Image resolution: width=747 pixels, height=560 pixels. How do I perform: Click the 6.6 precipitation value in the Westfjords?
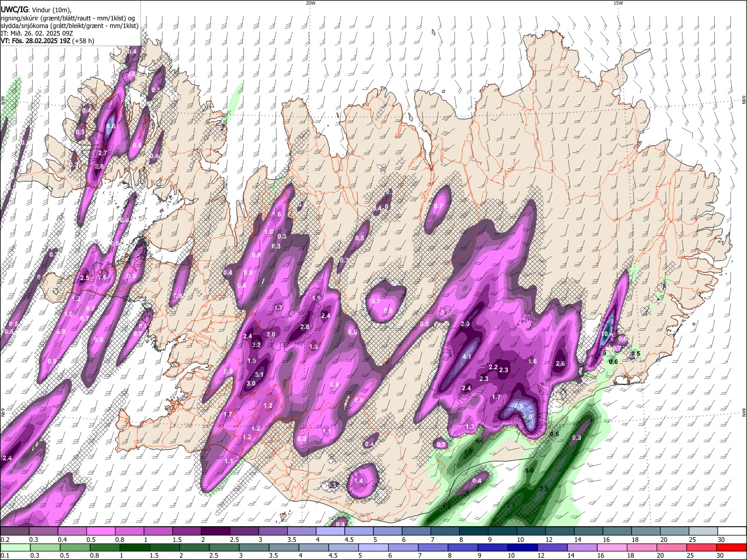[111, 126]
